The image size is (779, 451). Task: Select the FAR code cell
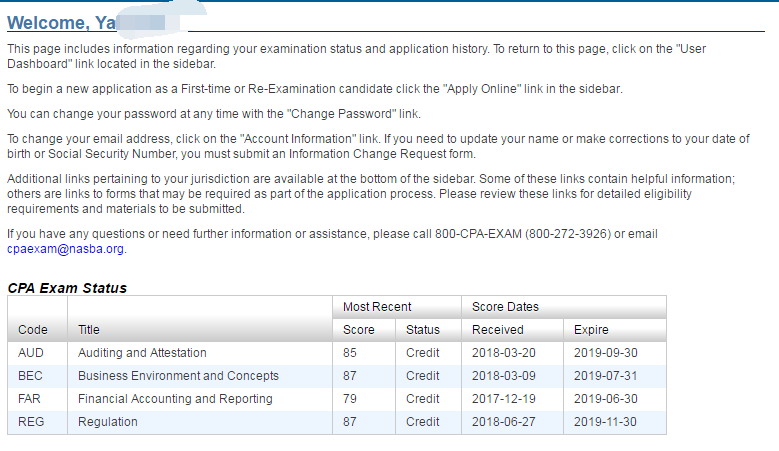pos(32,399)
